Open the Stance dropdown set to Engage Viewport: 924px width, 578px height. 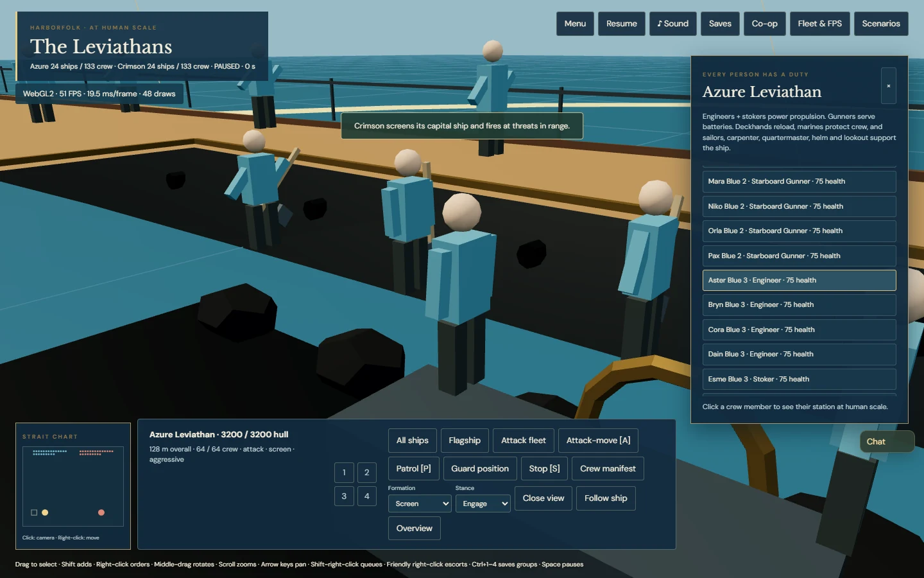pyautogui.click(x=483, y=504)
